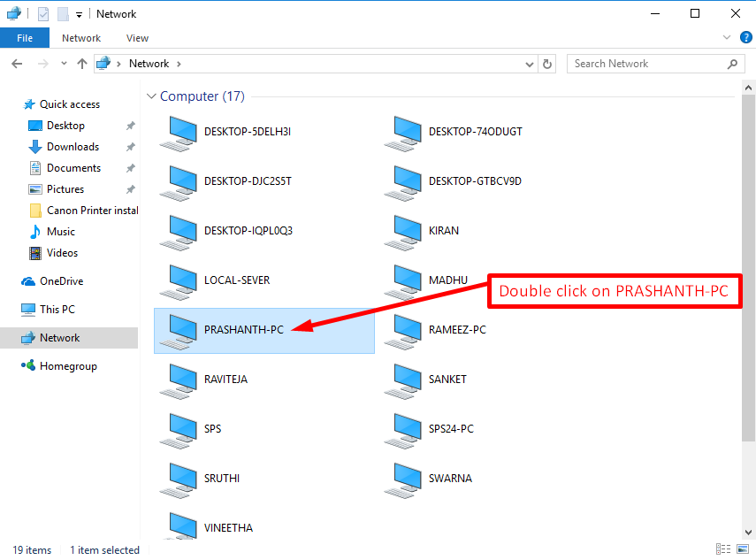Switch to large thumbnails view
This screenshot has width=756, height=560.
pos(741,549)
